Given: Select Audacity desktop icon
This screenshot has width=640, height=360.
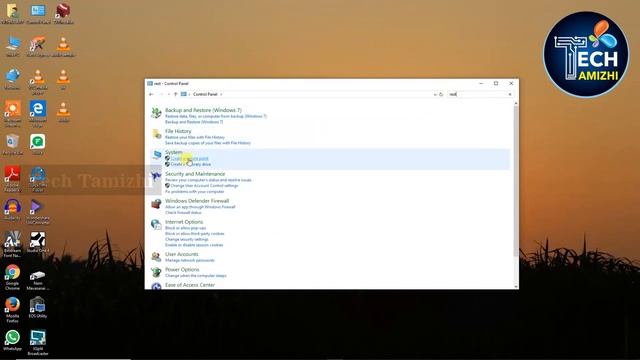Looking at the screenshot, I should coord(12,210).
